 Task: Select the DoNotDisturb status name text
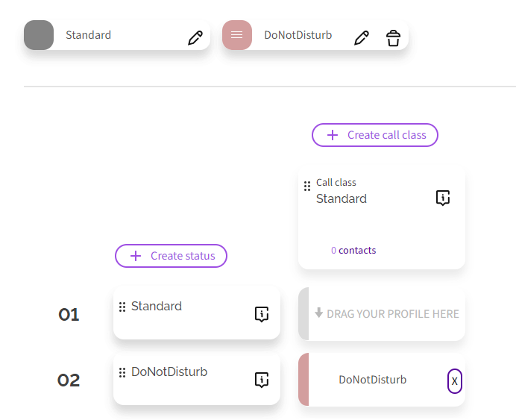click(169, 372)
